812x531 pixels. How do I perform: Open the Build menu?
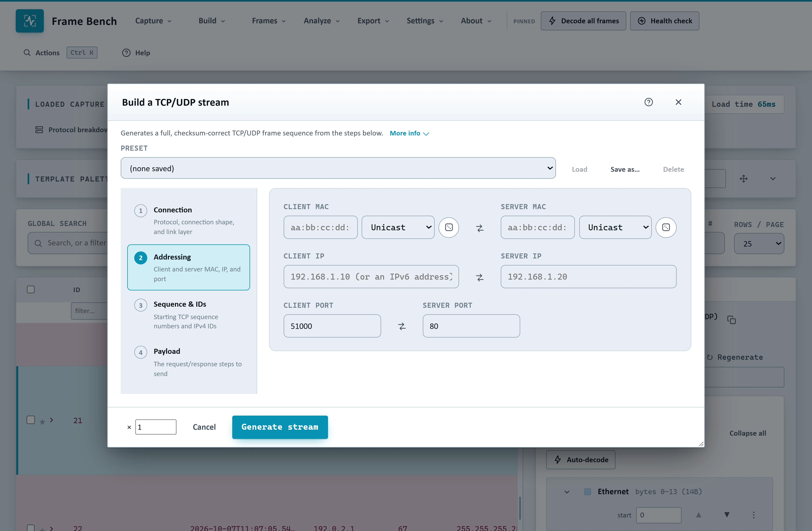tap(212, 21)
